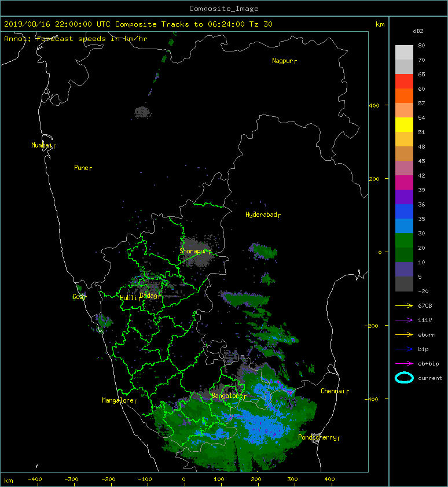This screenshot has width=448, height=487.
Task: Click the 111V legend text
Action: coord(425,320)
